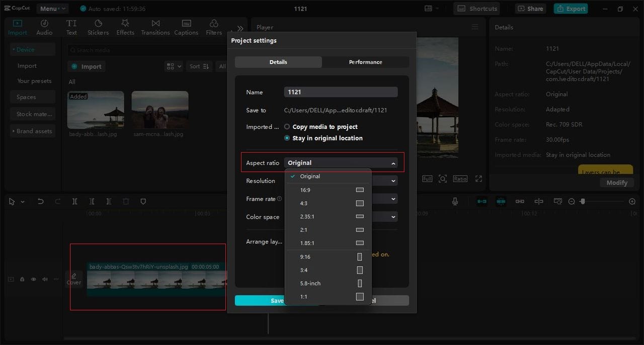This screenshot has width=644, height=345.
Task: Open the Audio panel
Action: [44, 26]
